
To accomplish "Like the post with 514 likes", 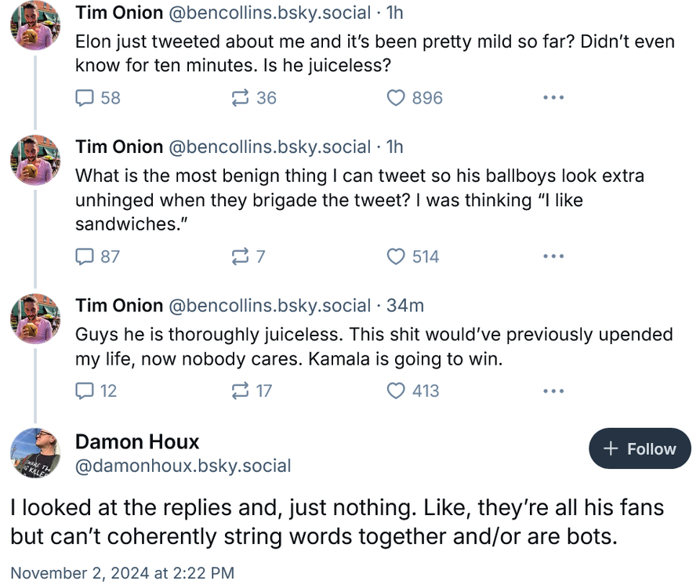I will [x=397, y=256].
